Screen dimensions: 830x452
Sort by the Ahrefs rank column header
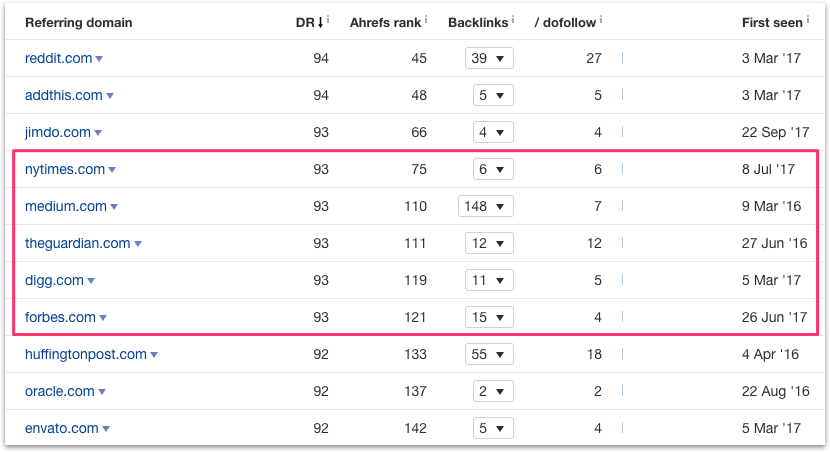(x=385, y=22)
